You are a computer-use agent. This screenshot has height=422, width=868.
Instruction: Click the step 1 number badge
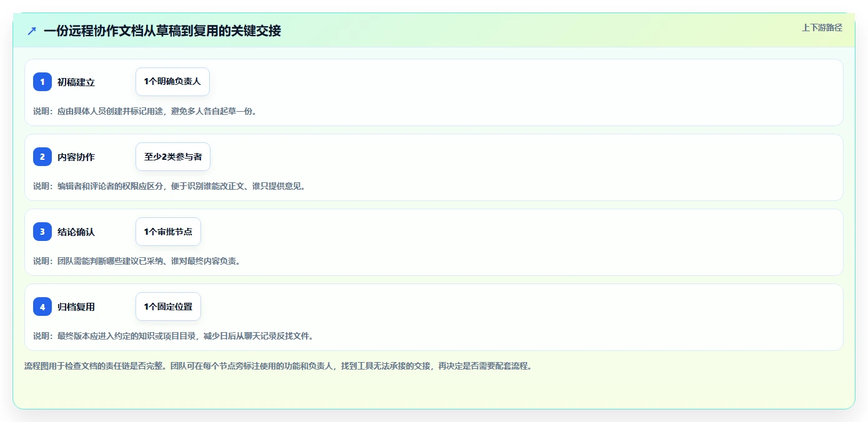[42, 82]
